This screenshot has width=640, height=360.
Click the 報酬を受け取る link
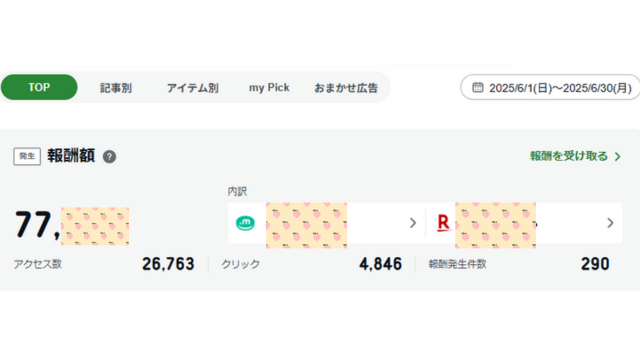(x=569, y=156)
